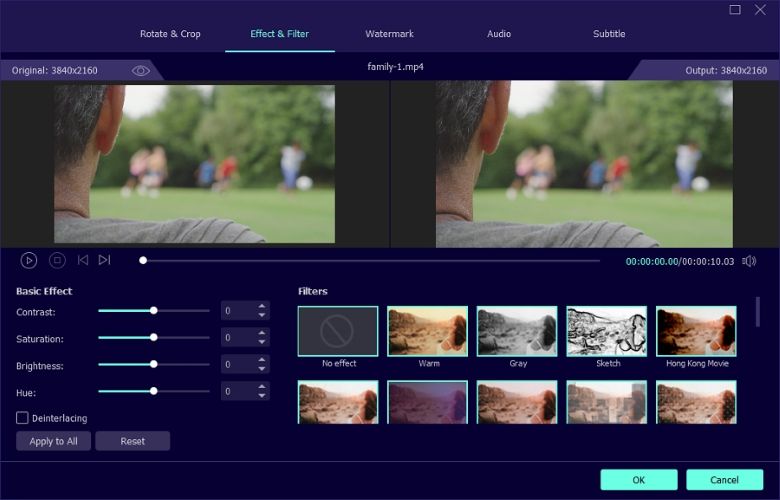Confirm changes with the OK button
Viewport: 780px width, 500px height.
click(x=639, y=480)
